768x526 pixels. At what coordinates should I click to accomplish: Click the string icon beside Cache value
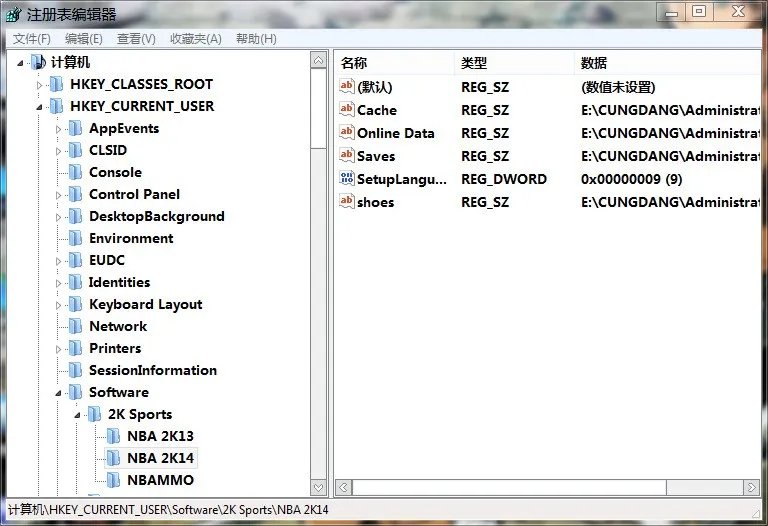pos(347,109)
